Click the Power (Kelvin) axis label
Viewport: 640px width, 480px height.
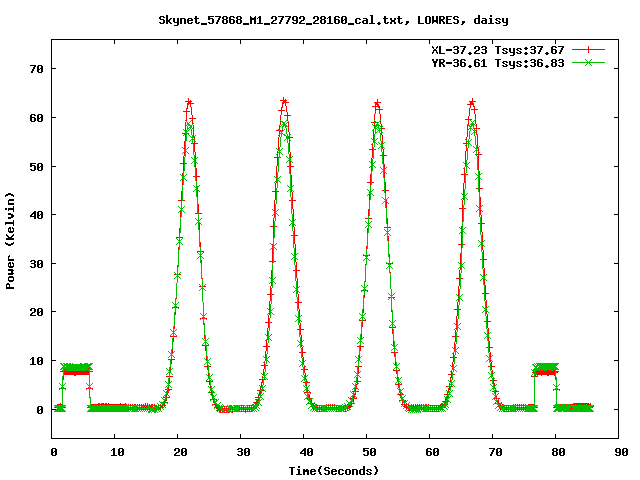click(10, 241)
